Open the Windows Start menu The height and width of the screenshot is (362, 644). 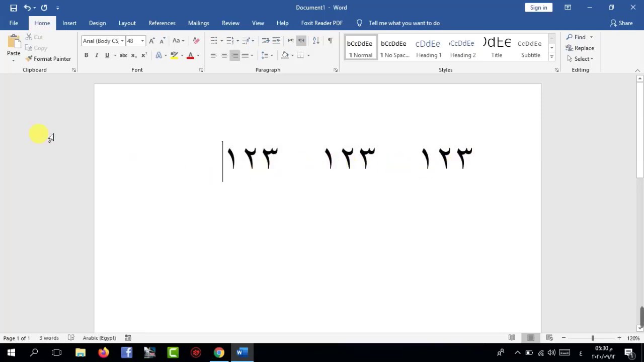[11, 352]
